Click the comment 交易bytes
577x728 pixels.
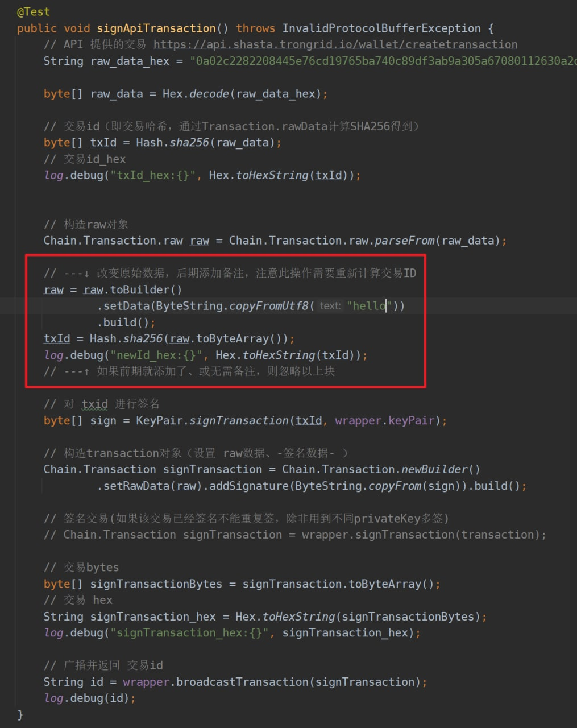click(81, 568)
